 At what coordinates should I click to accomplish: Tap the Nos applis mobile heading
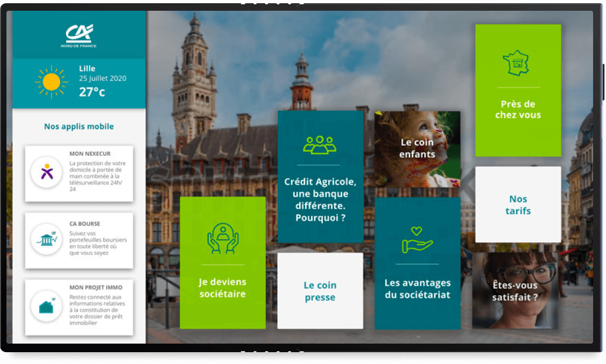pyautogui.click(x=79, y=126)
